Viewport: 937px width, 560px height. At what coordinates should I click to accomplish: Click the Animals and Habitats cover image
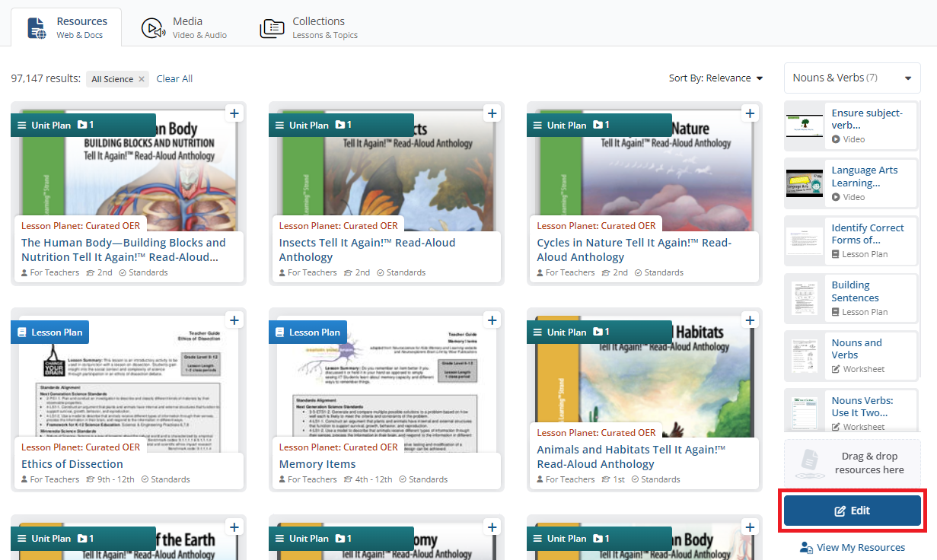[x=645, y=377]
